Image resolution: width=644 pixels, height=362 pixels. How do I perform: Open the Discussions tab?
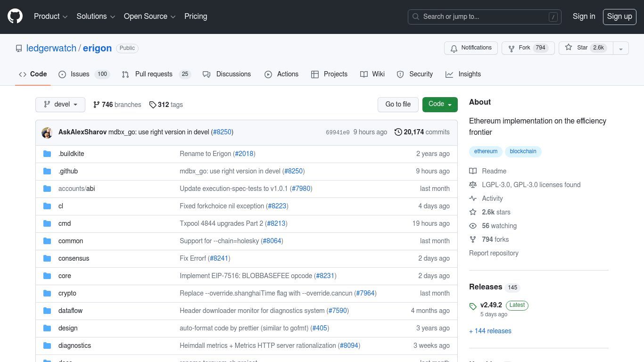(227, 74)
